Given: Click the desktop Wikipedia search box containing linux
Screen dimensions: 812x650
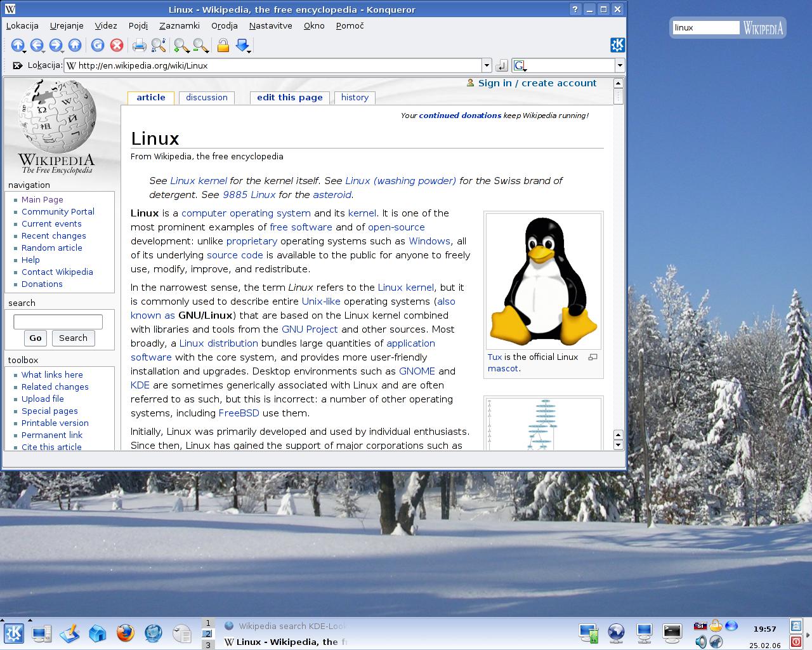Looking at the screenshot, I should coord(706,27).
